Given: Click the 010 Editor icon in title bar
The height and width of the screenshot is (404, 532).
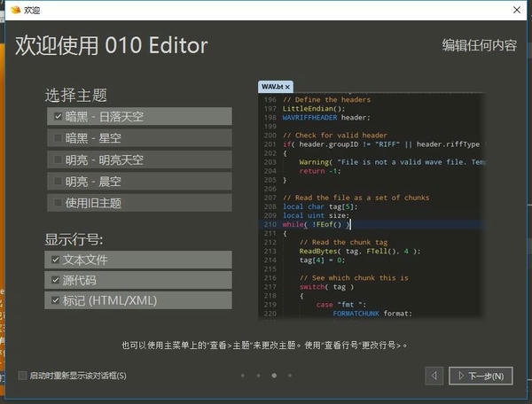Looking at the screenshot, I should point(15,10).
